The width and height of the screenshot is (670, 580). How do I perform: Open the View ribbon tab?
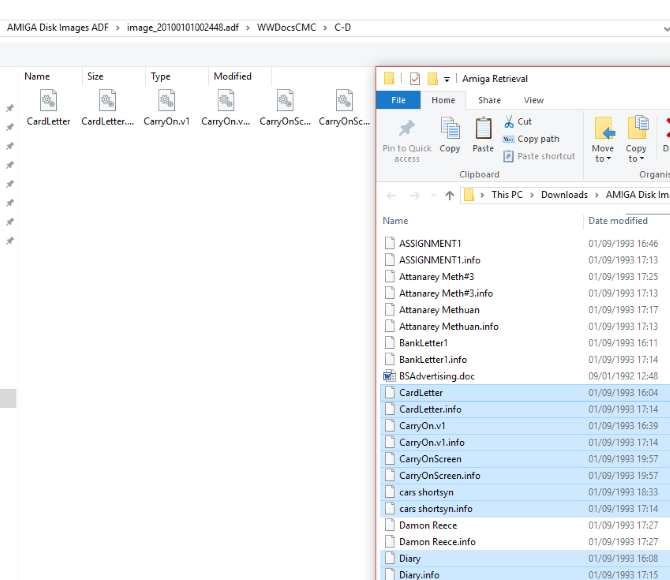point(534,100)
